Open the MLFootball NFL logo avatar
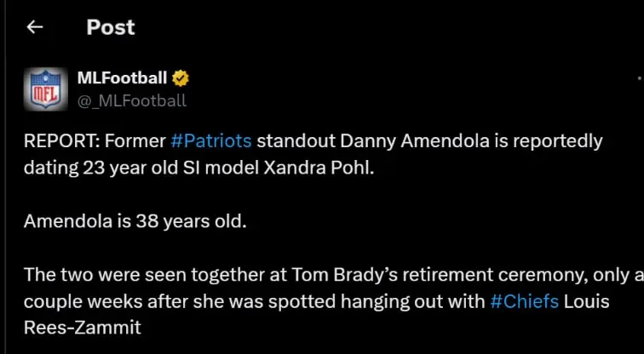Screen dimensions: 644x354 [46, 88]
